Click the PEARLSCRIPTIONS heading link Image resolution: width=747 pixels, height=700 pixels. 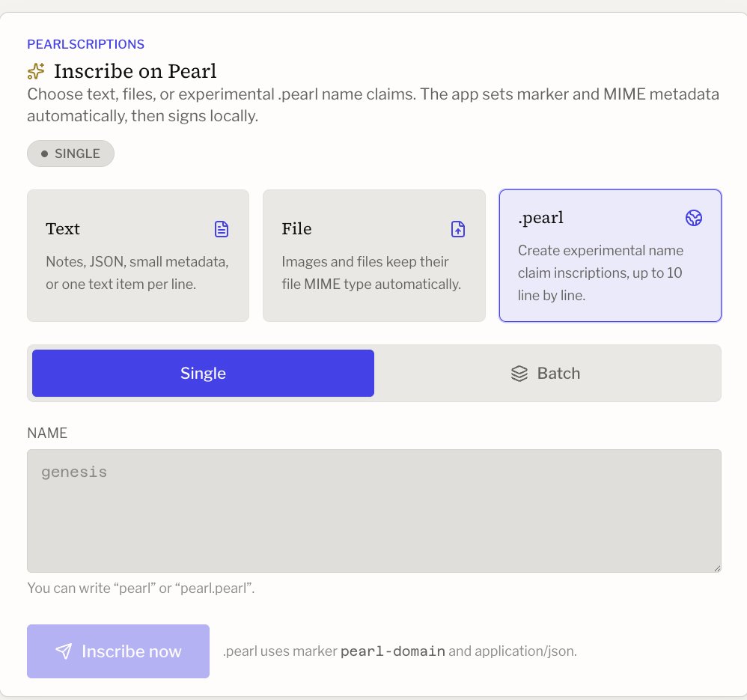click(x=86, y=44)
